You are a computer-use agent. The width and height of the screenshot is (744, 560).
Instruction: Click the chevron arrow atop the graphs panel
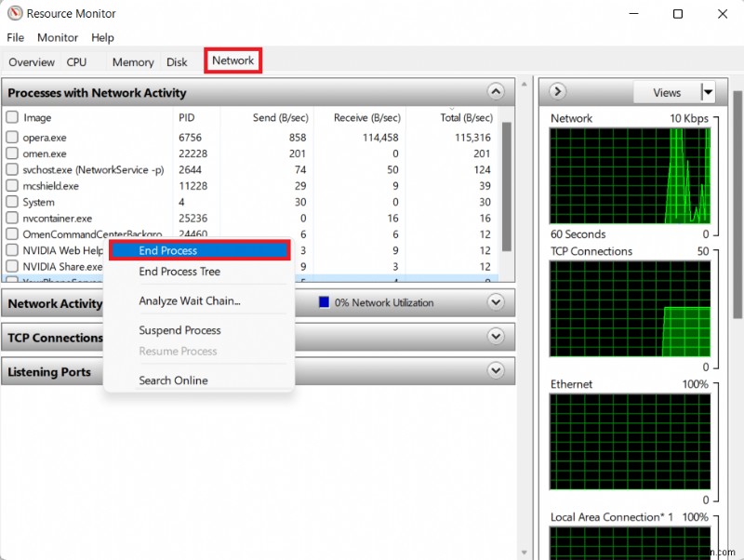(556, 92)
